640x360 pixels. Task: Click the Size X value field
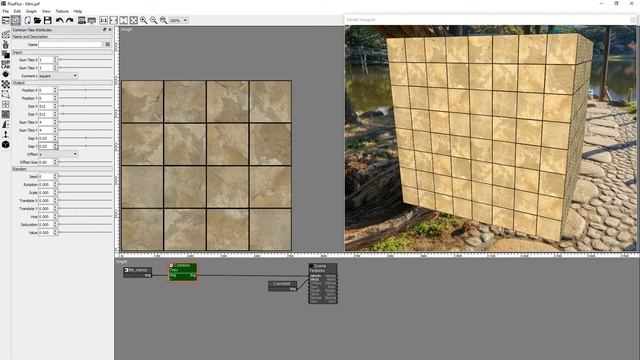click(46, 106)
